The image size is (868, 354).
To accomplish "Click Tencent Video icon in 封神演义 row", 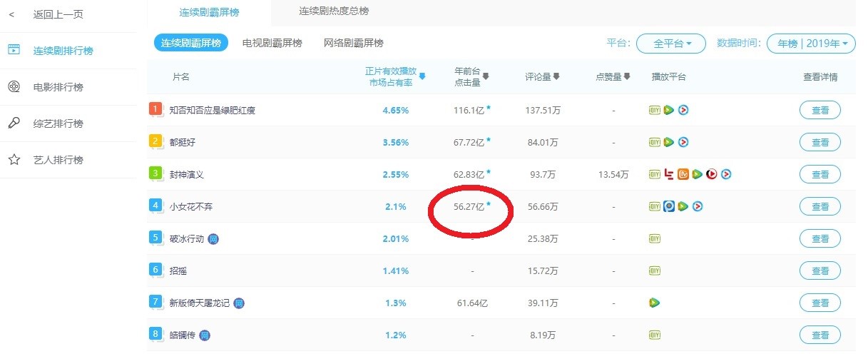I will pos(697,174).
